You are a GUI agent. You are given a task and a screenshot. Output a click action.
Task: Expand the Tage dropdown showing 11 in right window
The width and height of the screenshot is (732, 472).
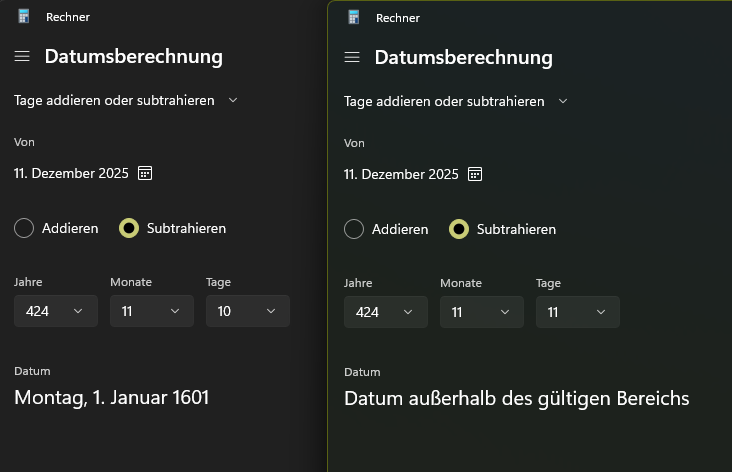click(578, 312)
